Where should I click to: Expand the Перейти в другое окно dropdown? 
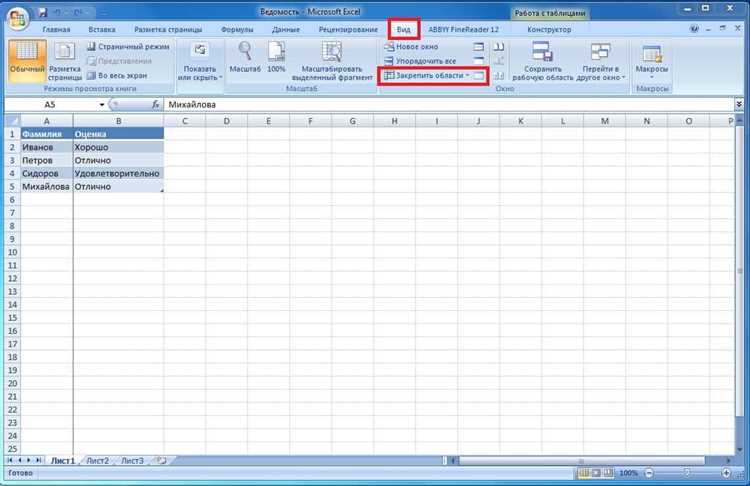(601, 61)
